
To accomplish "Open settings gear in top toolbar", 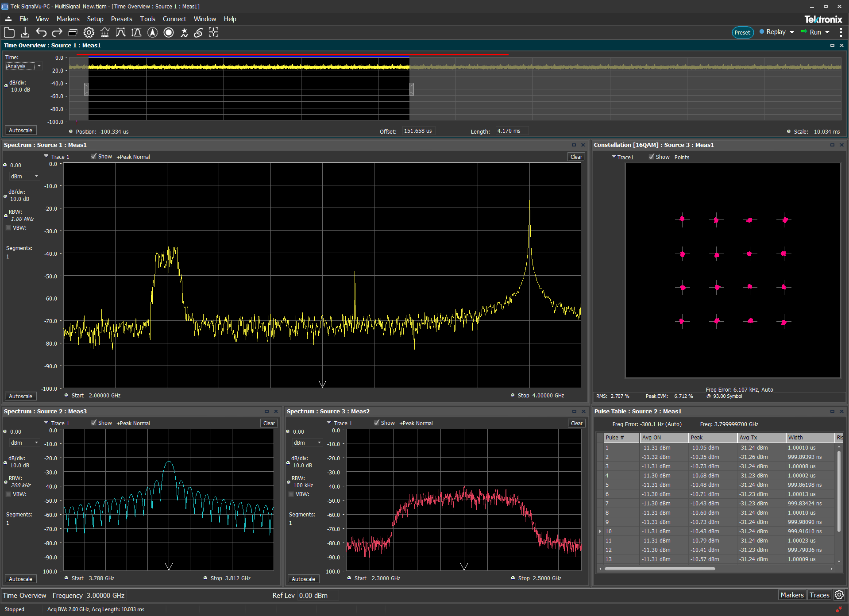I will pos(89,33).
